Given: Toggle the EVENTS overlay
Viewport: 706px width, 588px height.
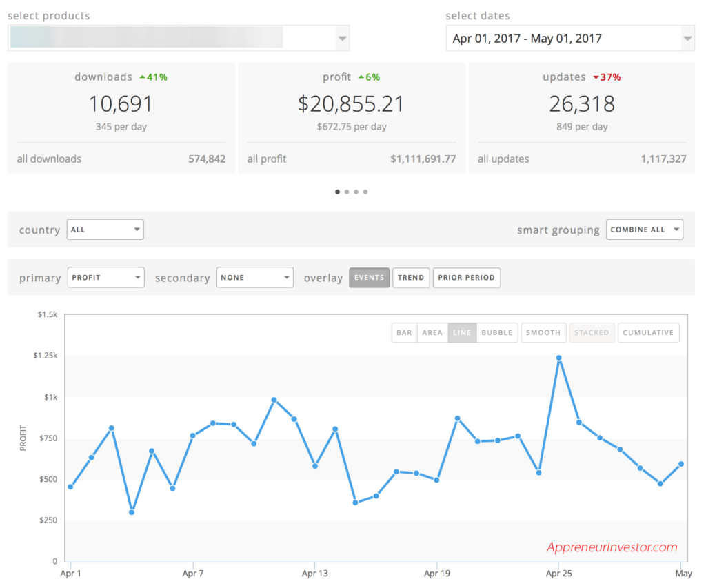Looking at the screenshot, I should click(369, 278).
